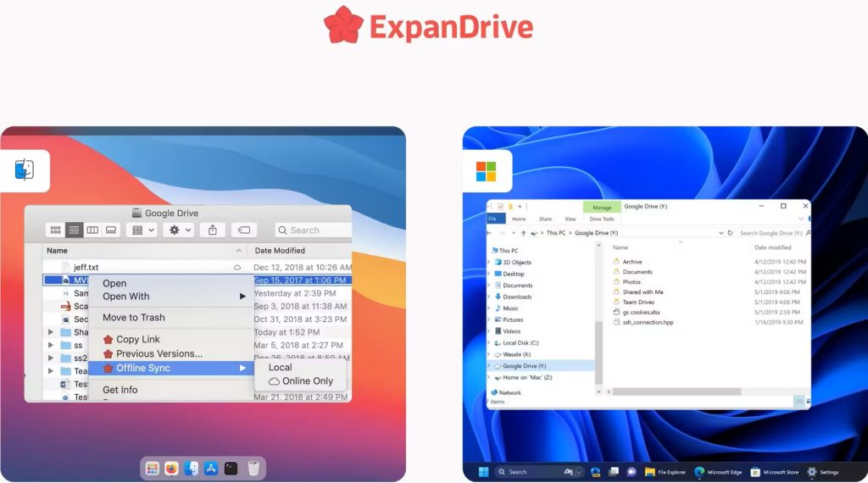
Task: Open Terminal in the macOS Dock
Action: tap(231, 469)
